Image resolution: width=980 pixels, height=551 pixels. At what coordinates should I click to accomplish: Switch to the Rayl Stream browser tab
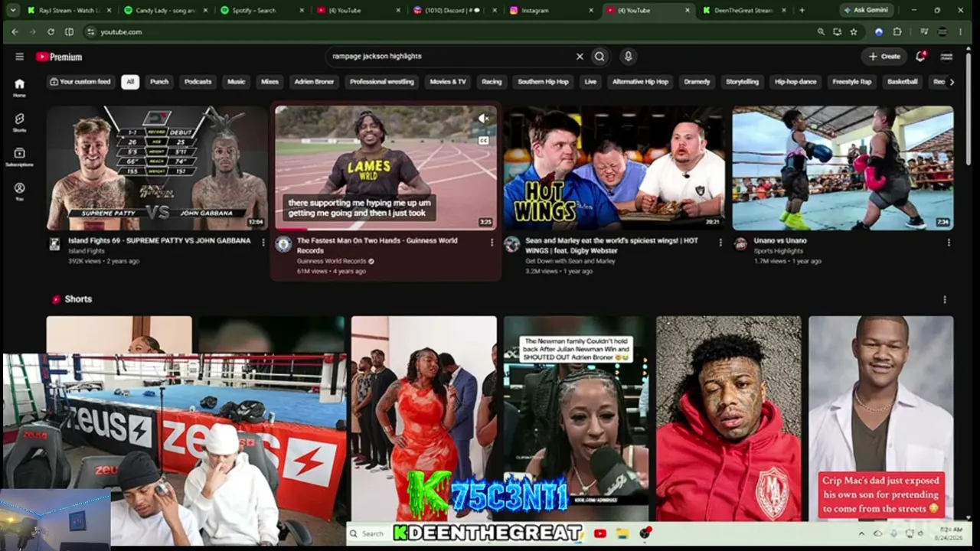point(69,10)
